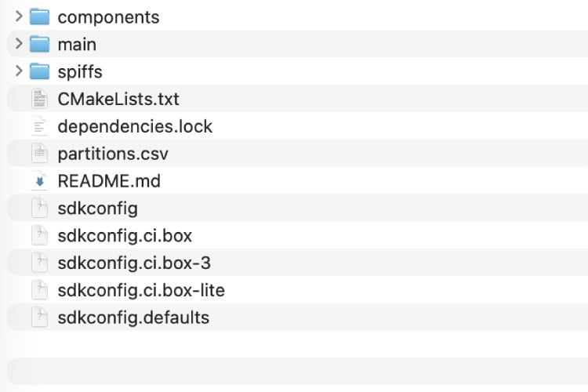Click the README.md markdown file icon
Image resolution: width=588 pixels, height=392 pixels.
[39, 181]
